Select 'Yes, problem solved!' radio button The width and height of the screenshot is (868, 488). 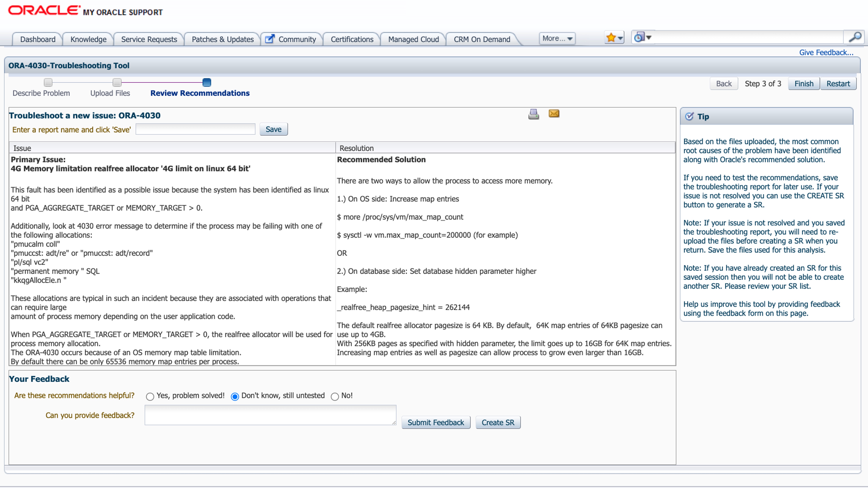coord(150,397)
